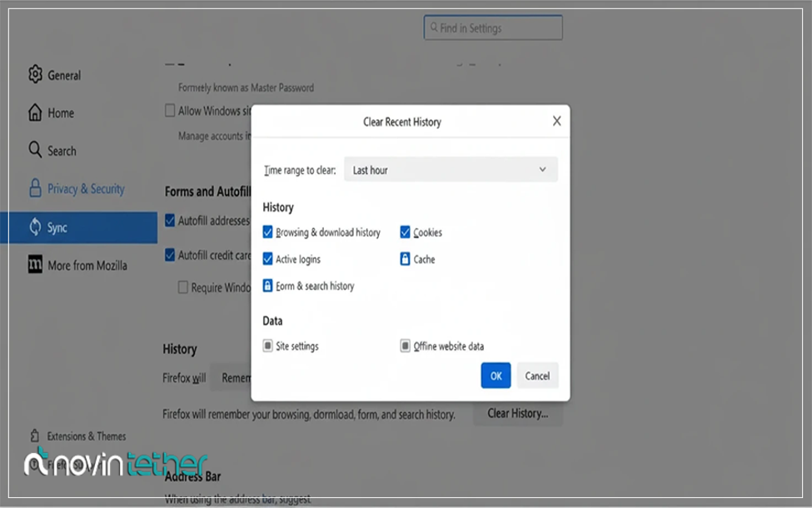Toggle Autofill credit cards checkbox
The width and height of the screenshot is (812, 508).
pos(170,255)
